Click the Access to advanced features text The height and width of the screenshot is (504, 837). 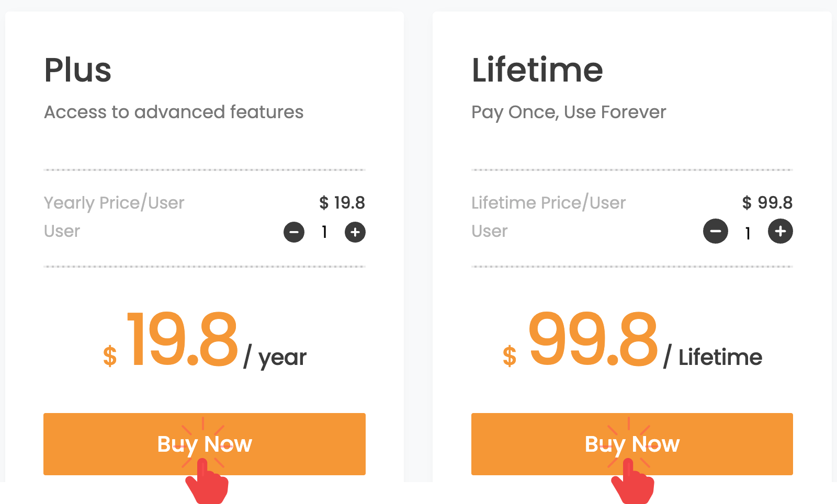174,112
